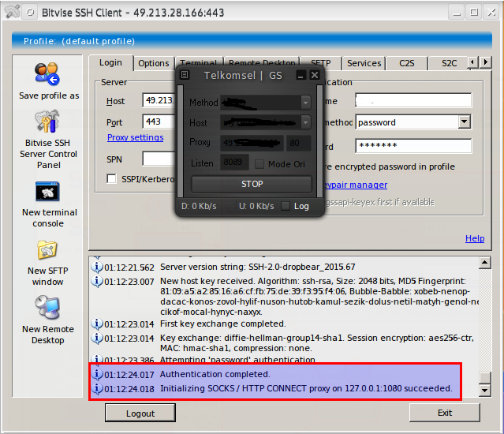Screen dimensions: 504x434
Task: Open Proxy settings link
Action: (x=136, y=137)
